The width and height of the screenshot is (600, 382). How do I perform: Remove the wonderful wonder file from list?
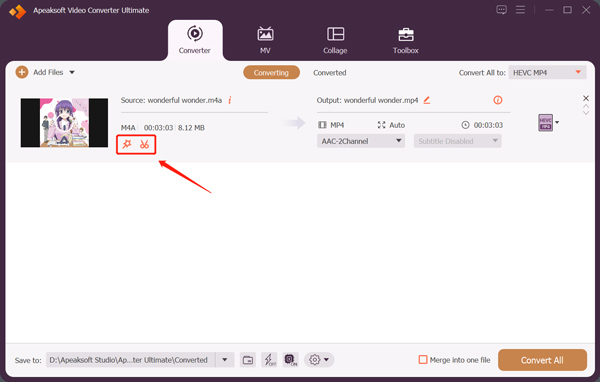585,98
